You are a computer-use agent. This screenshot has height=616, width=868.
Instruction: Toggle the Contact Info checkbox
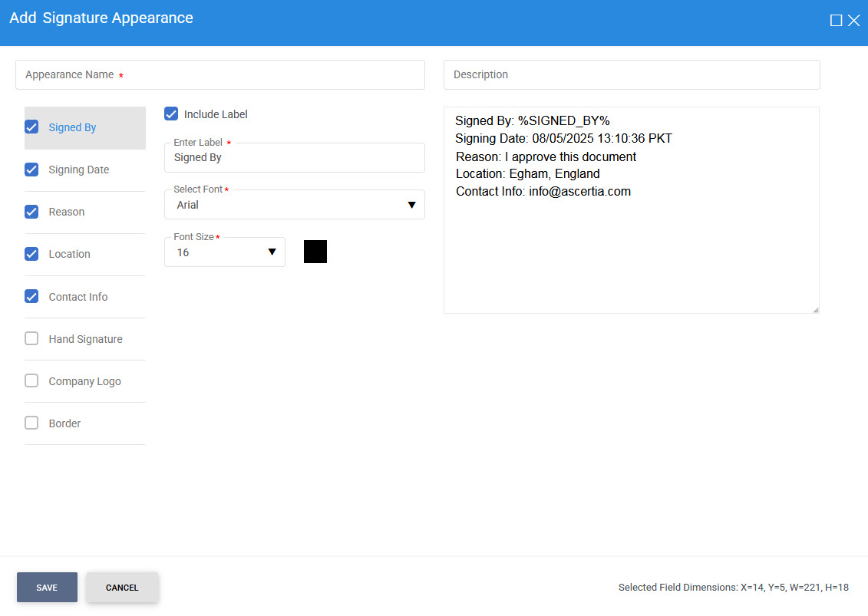tap(31, 296)
